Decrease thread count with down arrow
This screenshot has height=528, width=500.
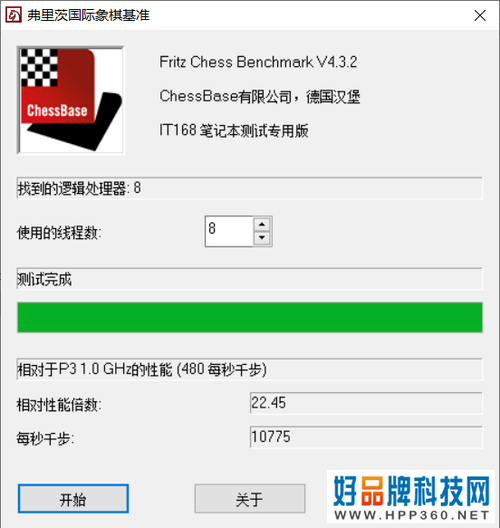pos(262,238)
